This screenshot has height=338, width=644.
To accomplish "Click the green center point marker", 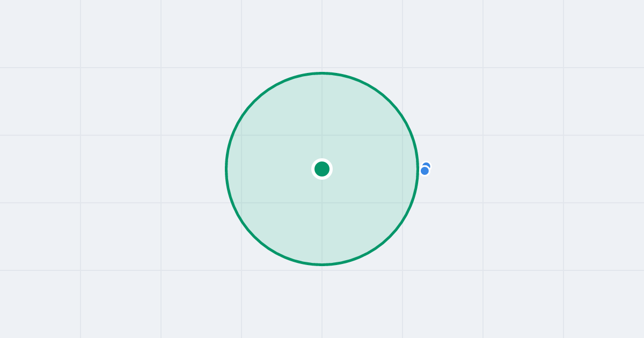I will coord(322,169).
